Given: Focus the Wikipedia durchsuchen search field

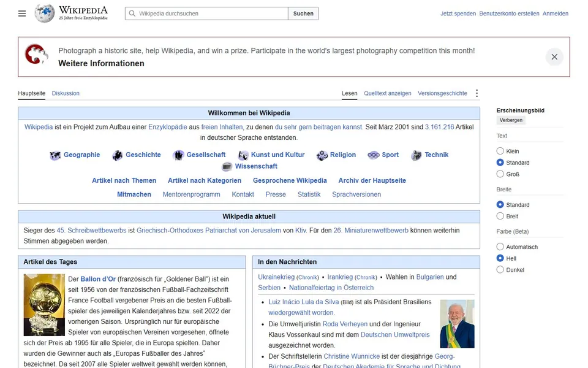Looking at the screenshot, I should pos(206,13).
